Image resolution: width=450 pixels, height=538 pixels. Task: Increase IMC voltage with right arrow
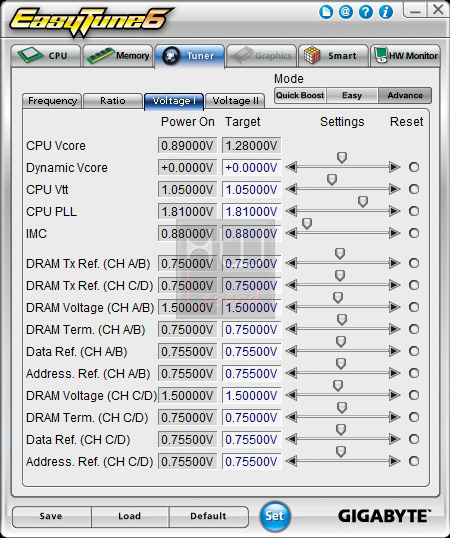pos(395,233)
